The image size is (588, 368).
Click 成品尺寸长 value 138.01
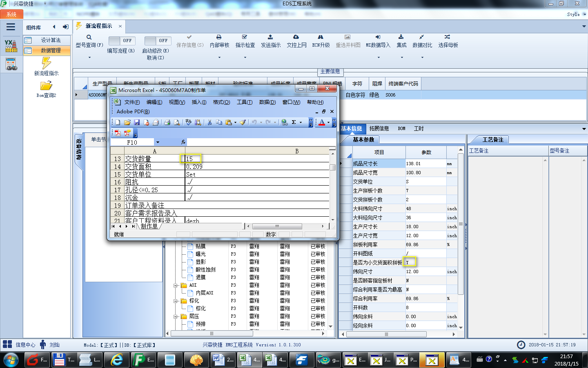click(x=425, y=164)
